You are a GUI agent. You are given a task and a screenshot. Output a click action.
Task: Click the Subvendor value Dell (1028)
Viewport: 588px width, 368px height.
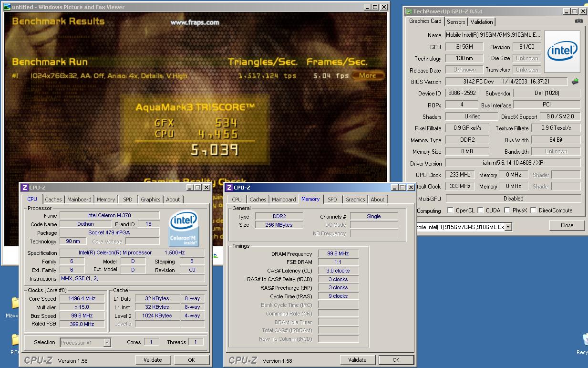[547, 93]
